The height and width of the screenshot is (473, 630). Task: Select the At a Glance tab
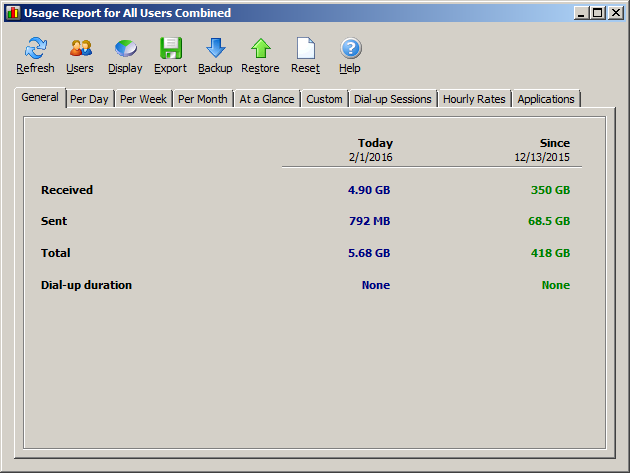point(266,99)
